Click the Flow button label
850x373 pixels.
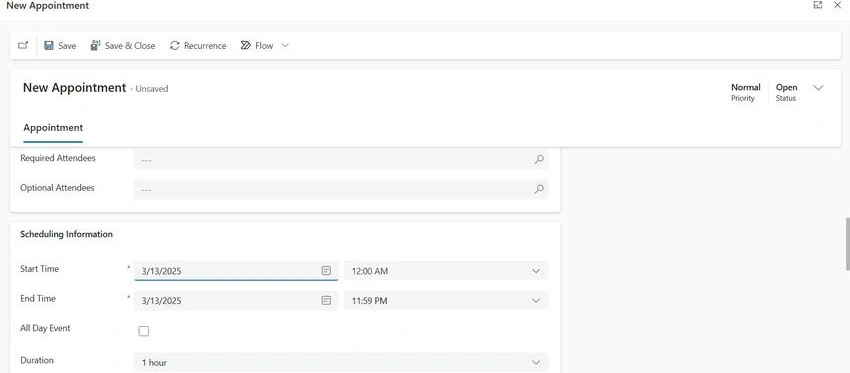click(264, 46)
